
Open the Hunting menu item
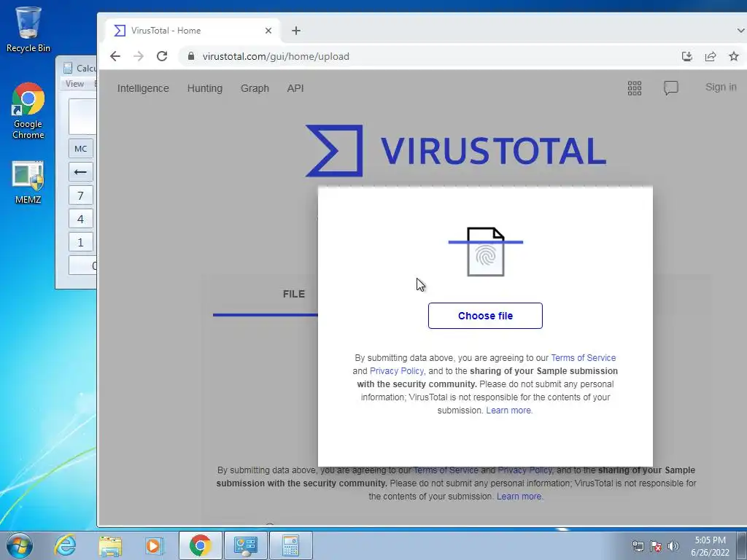(205, 88)
